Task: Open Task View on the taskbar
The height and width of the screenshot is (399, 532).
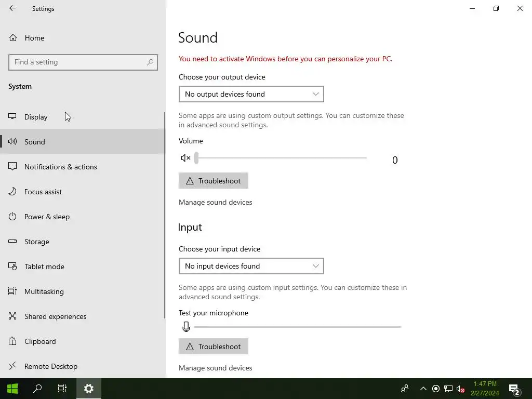Action: [62, 389]
